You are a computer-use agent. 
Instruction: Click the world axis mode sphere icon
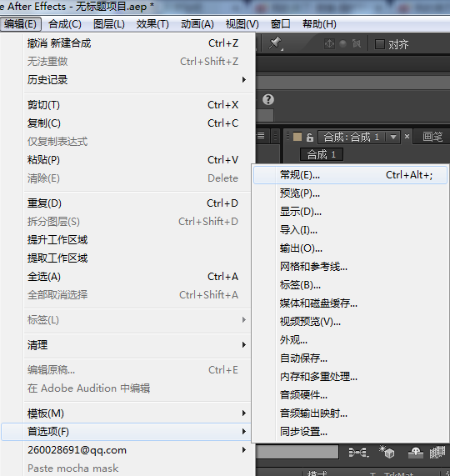click(x=342, y=43)
